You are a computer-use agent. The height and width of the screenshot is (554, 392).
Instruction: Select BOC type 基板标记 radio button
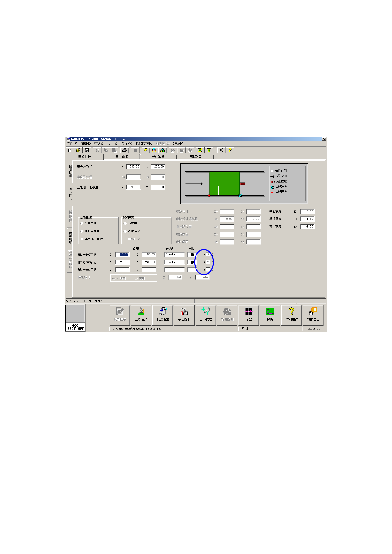(125, 231)
